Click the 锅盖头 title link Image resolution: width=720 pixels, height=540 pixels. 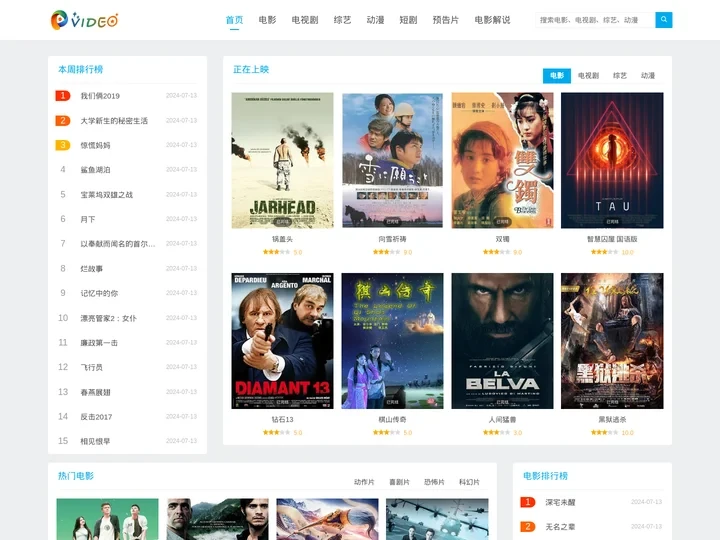tap(282, 239)
